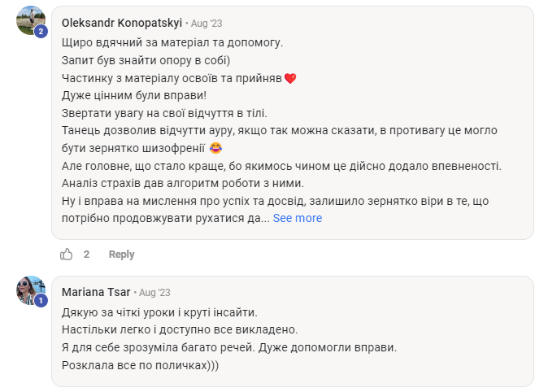Open the Oleksandr Konopatskyi author name

[122, 24]
